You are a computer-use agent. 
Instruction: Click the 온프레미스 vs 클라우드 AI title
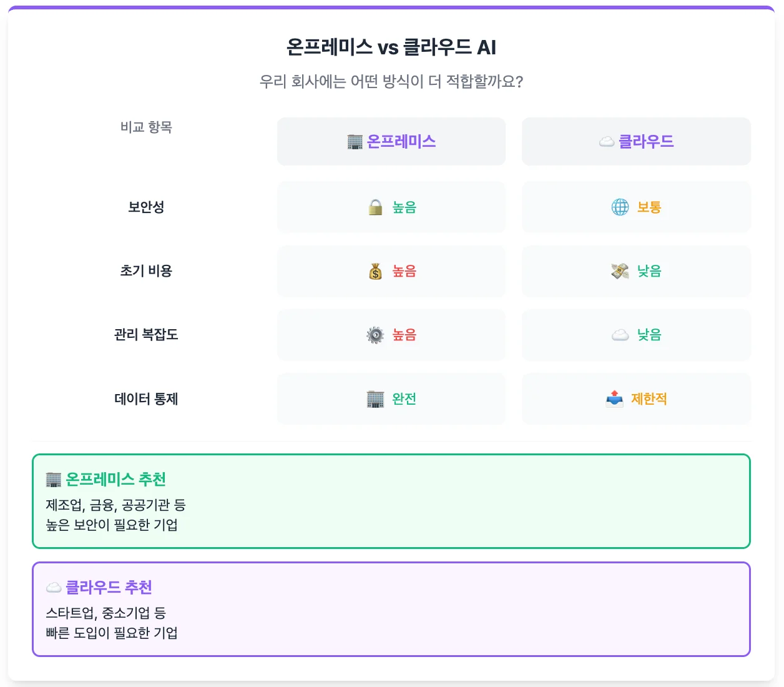click(391, 47)
